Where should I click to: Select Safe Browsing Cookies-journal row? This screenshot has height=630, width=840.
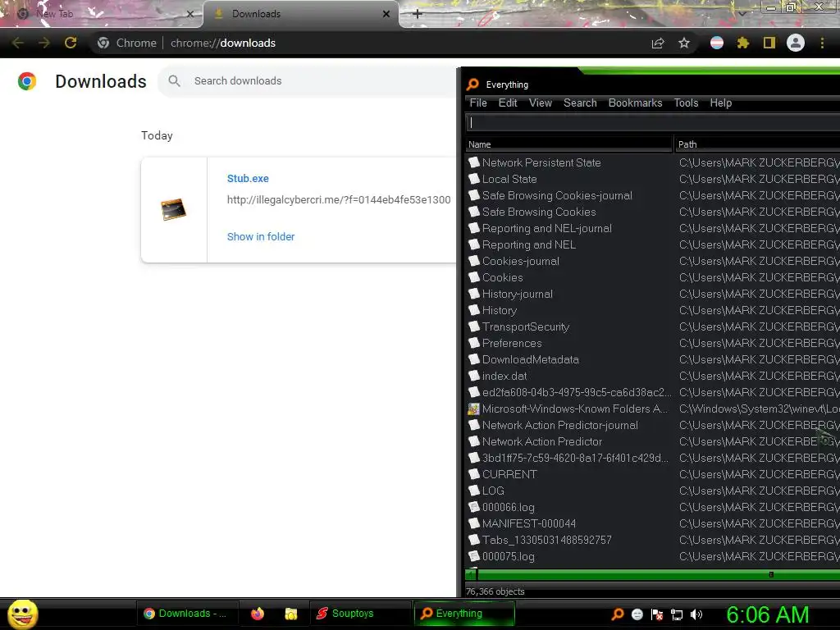(652, 195)
